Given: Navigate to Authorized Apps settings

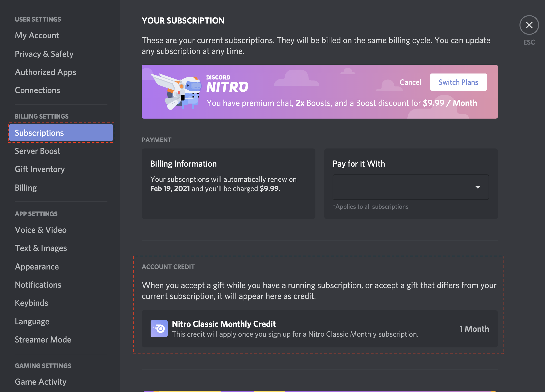Looking at the screenshot, I should [x=46, y=72].
